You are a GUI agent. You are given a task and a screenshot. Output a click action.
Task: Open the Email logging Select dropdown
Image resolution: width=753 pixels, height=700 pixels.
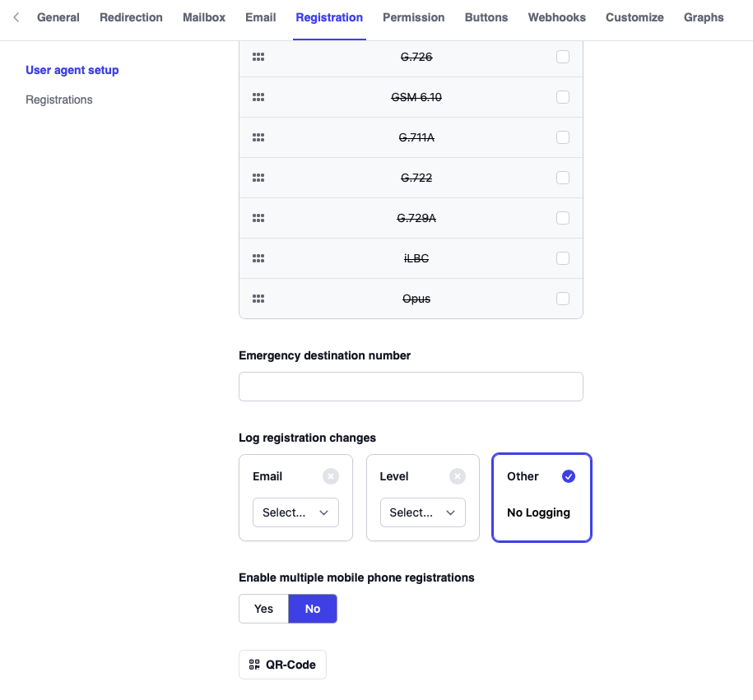[x=295, y=512]
